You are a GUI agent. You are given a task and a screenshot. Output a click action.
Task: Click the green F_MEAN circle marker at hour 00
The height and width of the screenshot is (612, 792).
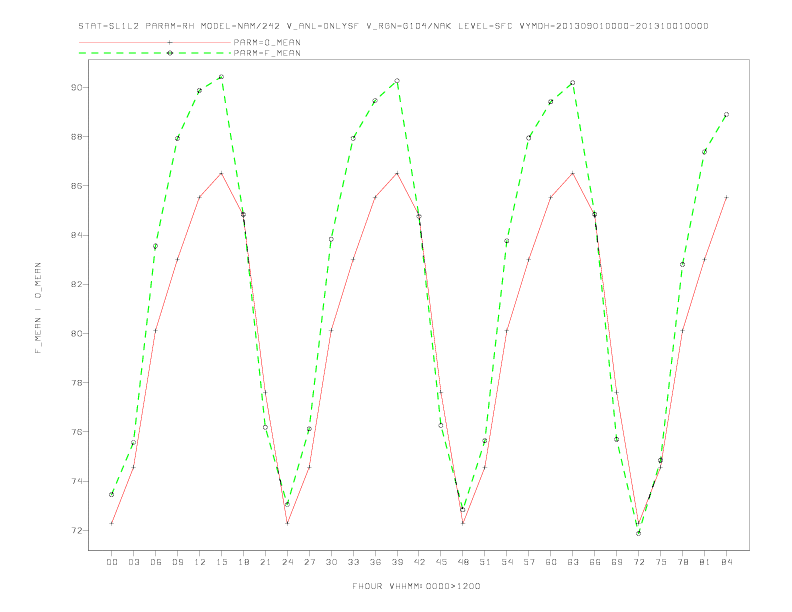[x=112, y=494]
